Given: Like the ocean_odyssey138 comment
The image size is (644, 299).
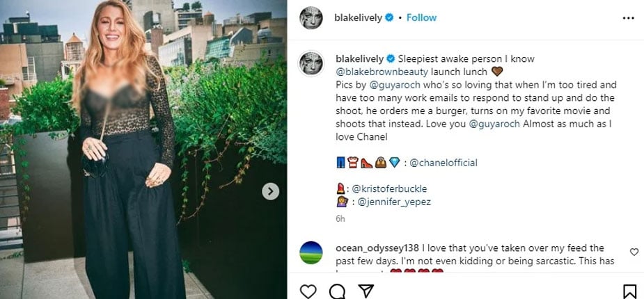Looking at the screenshot, I should [x=634, y=252].
